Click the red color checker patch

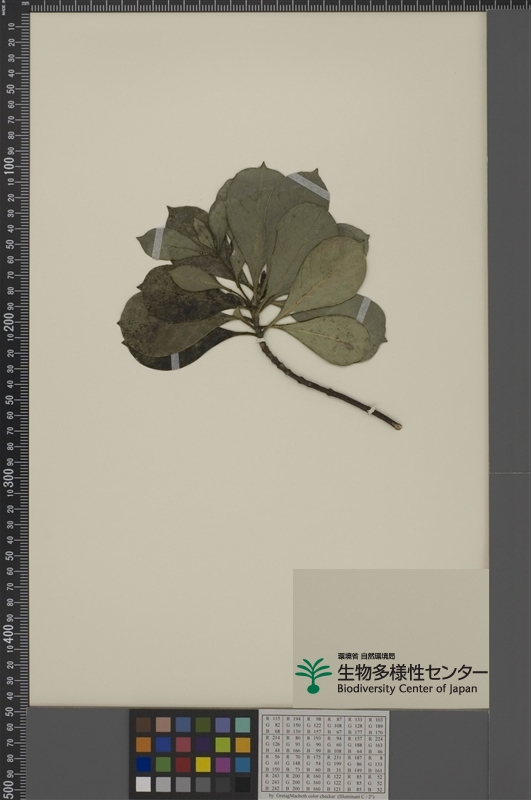(x=183, y=764)
